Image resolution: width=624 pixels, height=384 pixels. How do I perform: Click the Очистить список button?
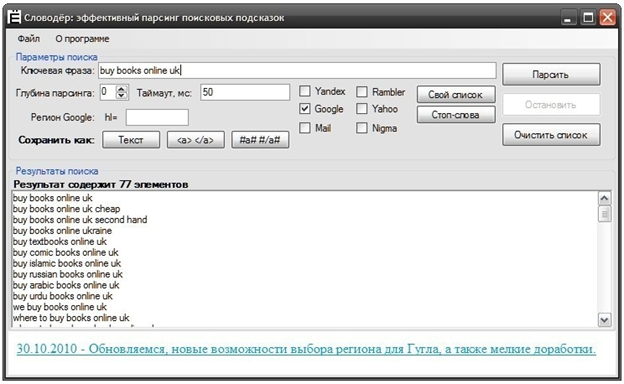coord(551,135)
